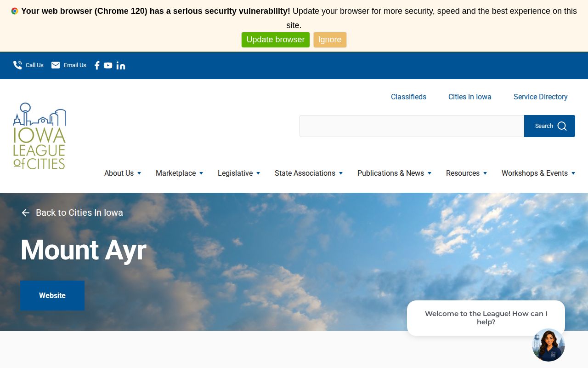Click the Chrome icon in the warning banner
Screen dimensions: 588x368
click(15, 11)
